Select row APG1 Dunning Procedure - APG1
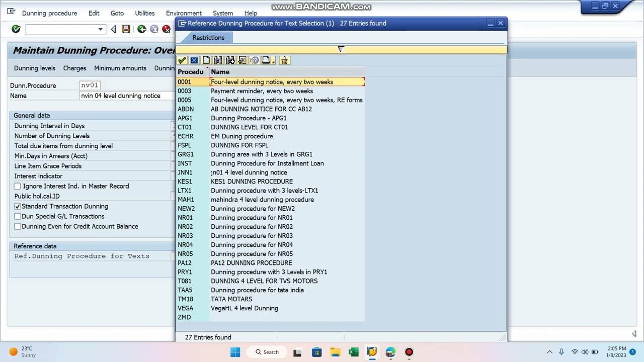This screenshot has width=644, height=362. click(x=271, y=118)
